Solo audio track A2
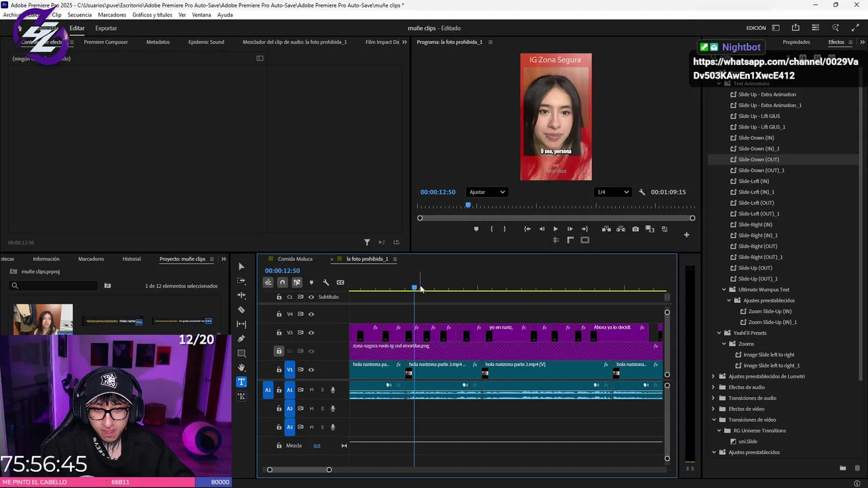This screenshot has height=488, width=868. tap(322, 409)
